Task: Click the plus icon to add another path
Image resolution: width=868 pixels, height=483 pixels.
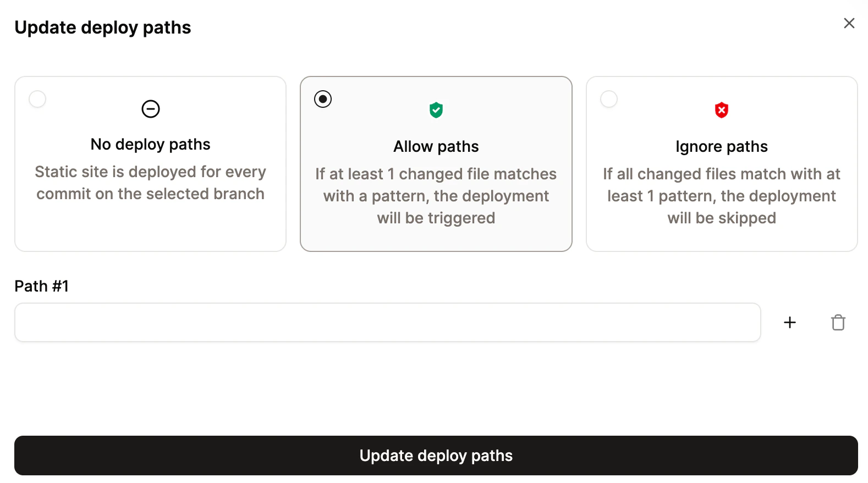Action: tap(789, 322)
